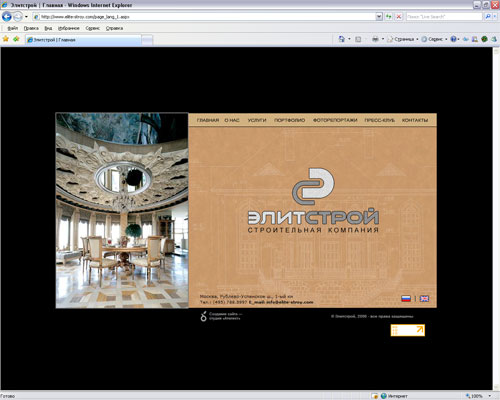Restore down the browser window
This screenshot has width=500, height=400.
[x=486, y=5]
